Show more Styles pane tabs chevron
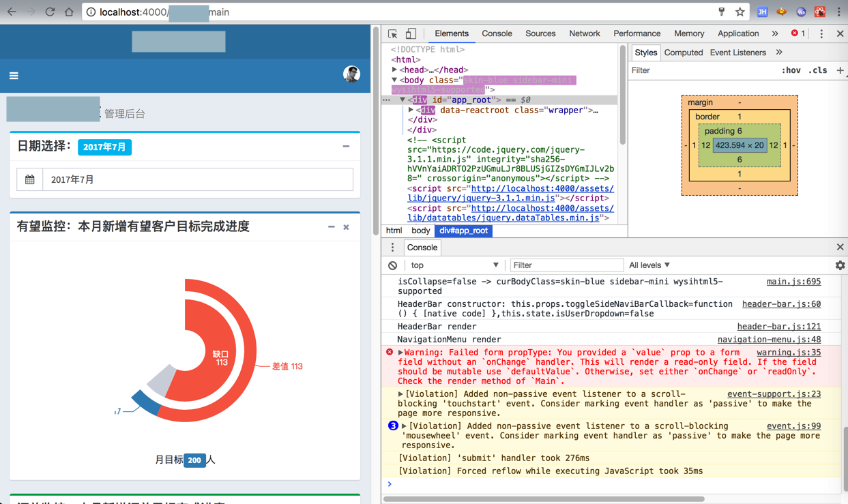This screenshot has height=504, width=848. click(x=779, y=53)
